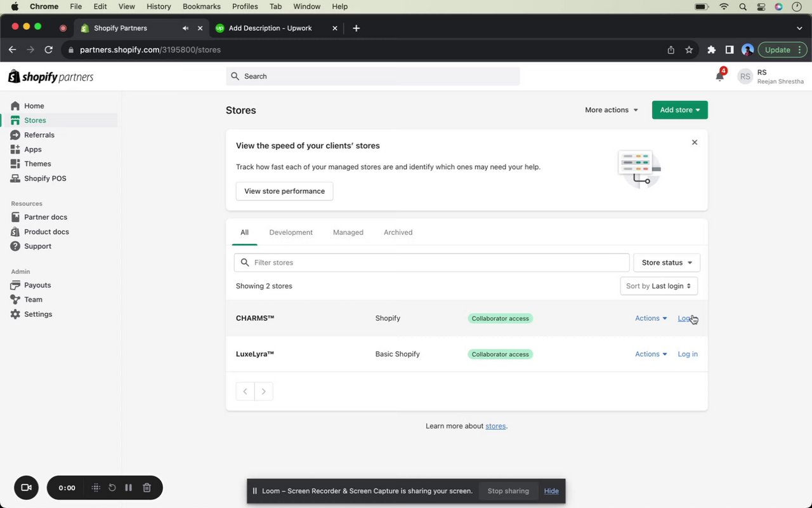Screen dimensions: 812x508
Task: Click the Home sidebar icon
Action: [x=15, y=106]
